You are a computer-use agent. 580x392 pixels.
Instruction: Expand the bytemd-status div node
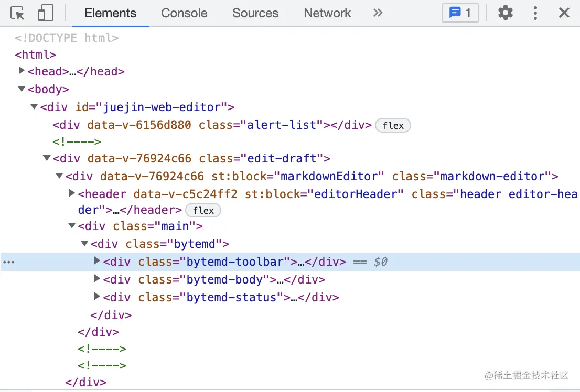tap(97, 296)
